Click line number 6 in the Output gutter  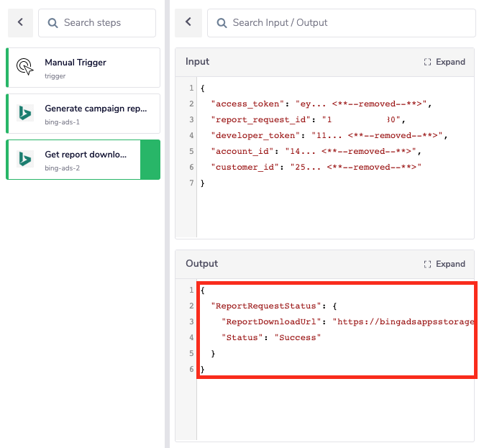[191, 369]
